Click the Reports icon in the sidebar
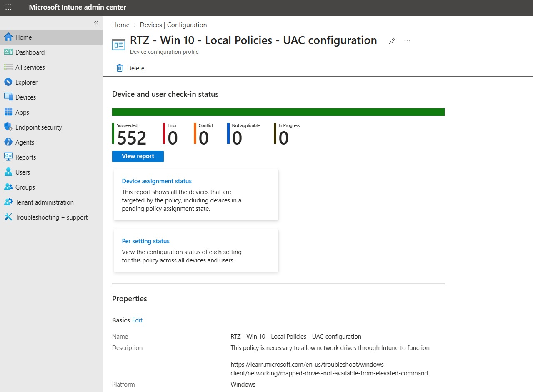This screenshot has height=392, width=533. pos(8,157)
